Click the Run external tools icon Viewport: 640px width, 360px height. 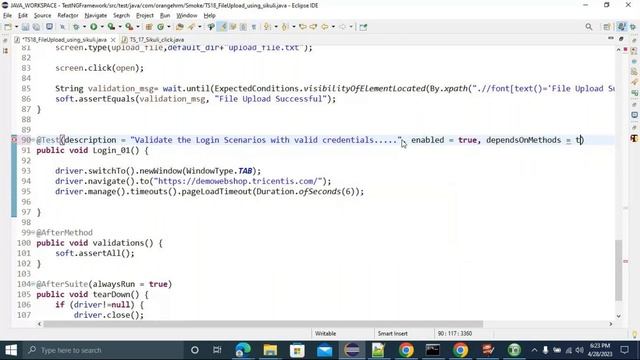pos(129,27)
